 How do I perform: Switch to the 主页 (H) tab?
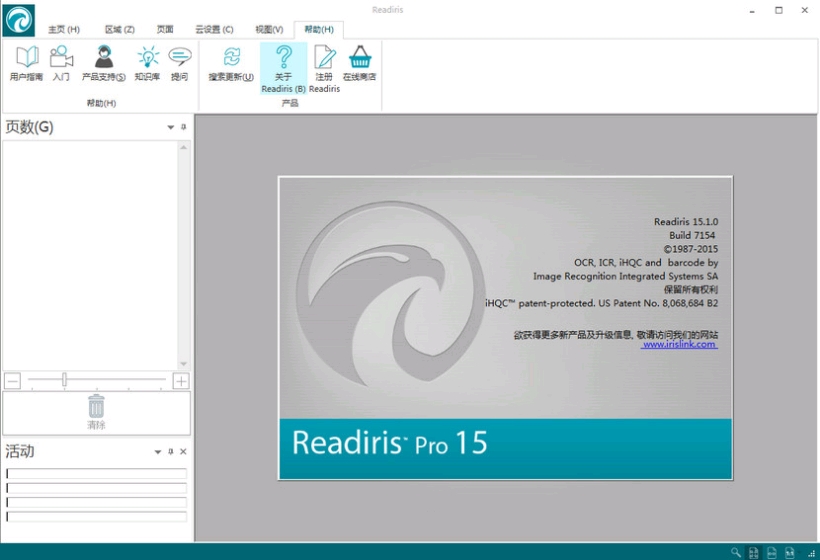(x=64, y=29)
